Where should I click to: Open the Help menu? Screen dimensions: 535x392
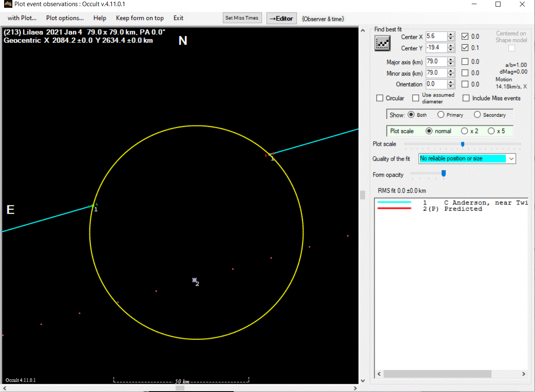[x=100, y=18]
